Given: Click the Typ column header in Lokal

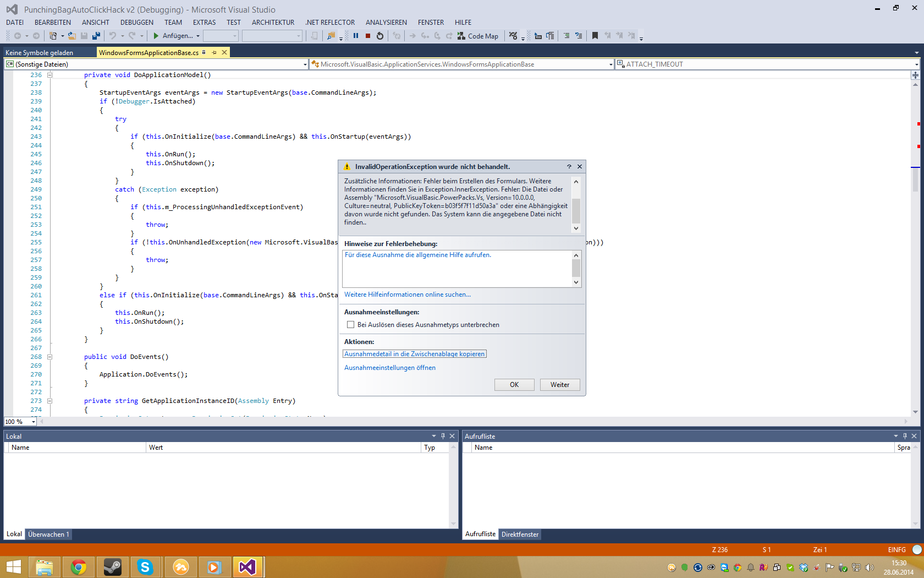Looking at the screenshot, I should (x=435, y=448).
